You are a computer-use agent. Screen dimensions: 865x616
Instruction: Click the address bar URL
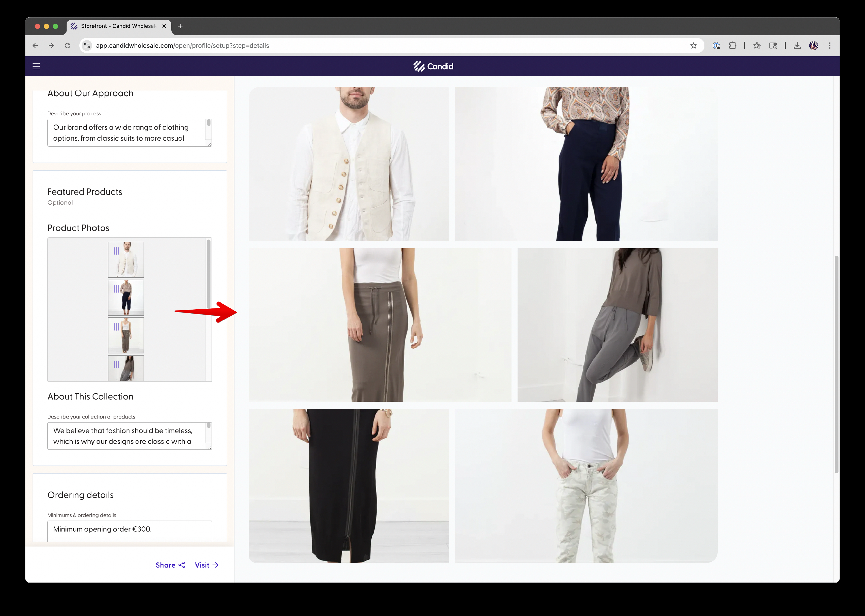pyautogui.click(x=183, y=46)
